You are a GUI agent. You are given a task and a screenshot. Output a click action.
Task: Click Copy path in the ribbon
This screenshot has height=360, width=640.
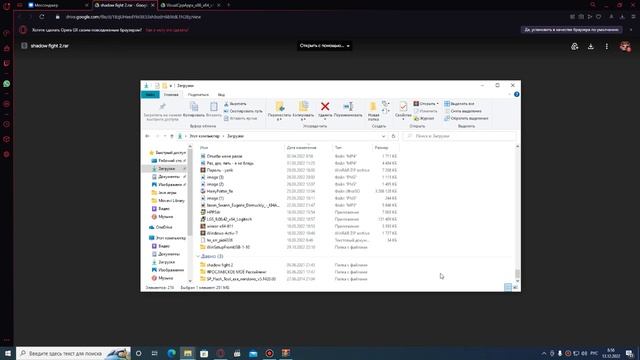pos(243,111)
